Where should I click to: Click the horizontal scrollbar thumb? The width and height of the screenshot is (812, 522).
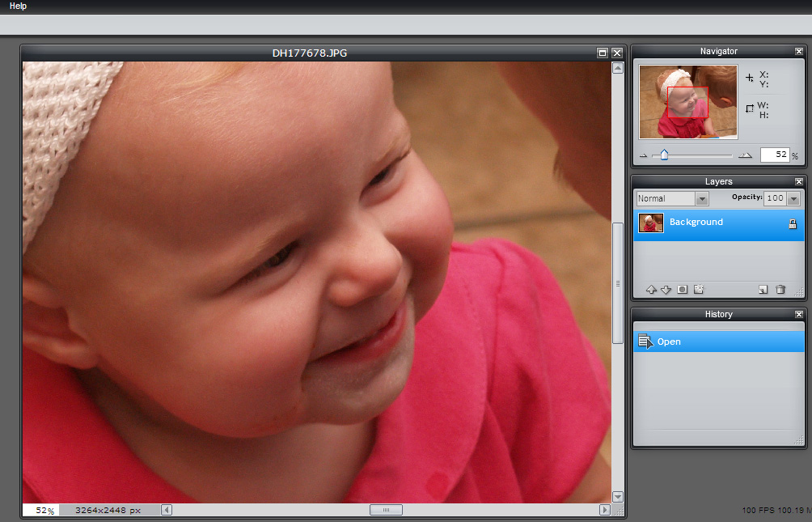click(386, 510)
